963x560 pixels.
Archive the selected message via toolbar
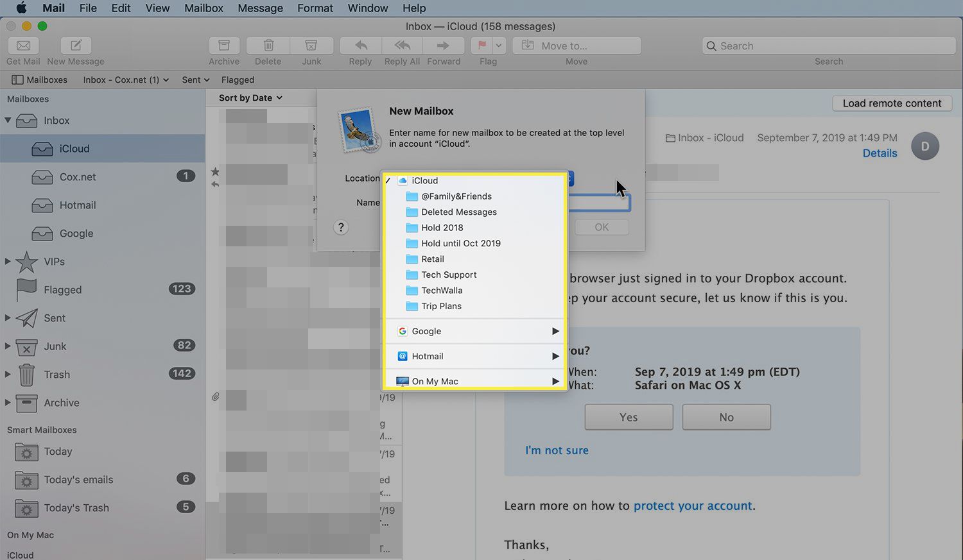coord(224,46)
